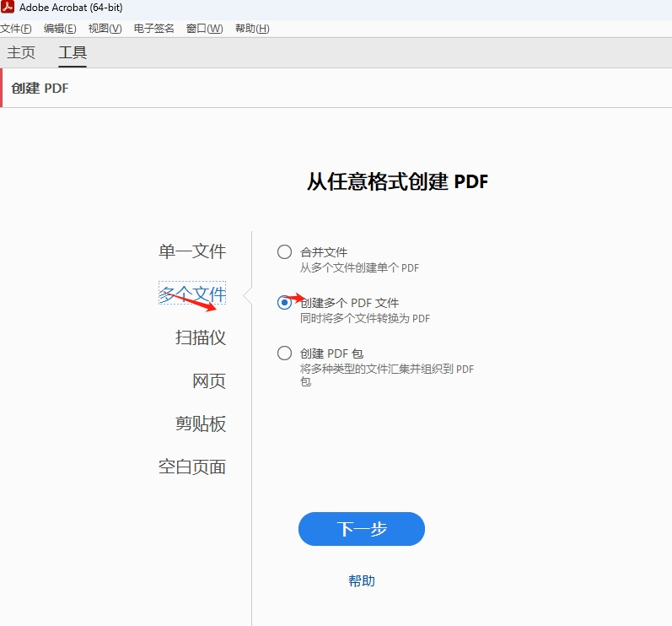Screen dimensions: 672x626
Task: Click the Adobe Acrobat logo icon
Action: (8, 8)
